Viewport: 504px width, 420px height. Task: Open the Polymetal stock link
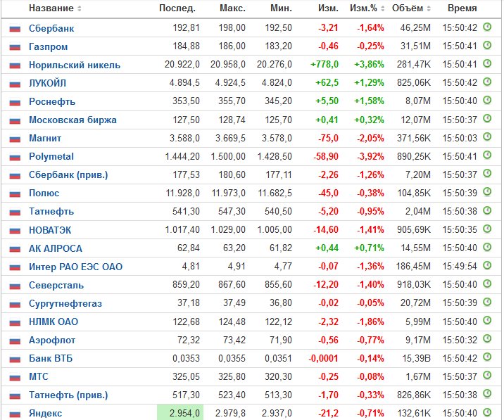(x=51, y=156)
